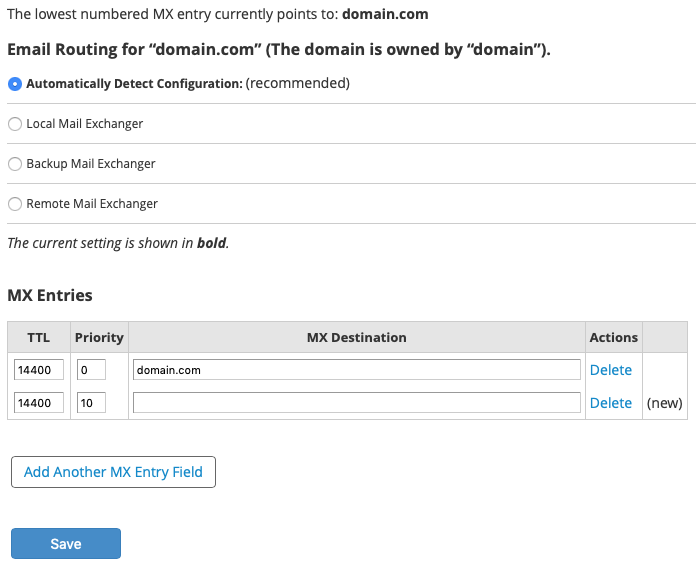Click the empty MX Destination field

[x=356, y=403]
